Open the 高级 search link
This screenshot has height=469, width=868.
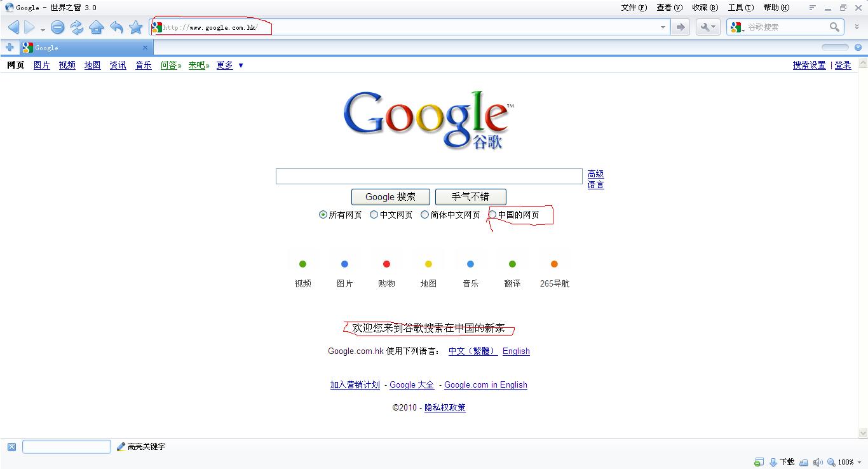(595, 174)
